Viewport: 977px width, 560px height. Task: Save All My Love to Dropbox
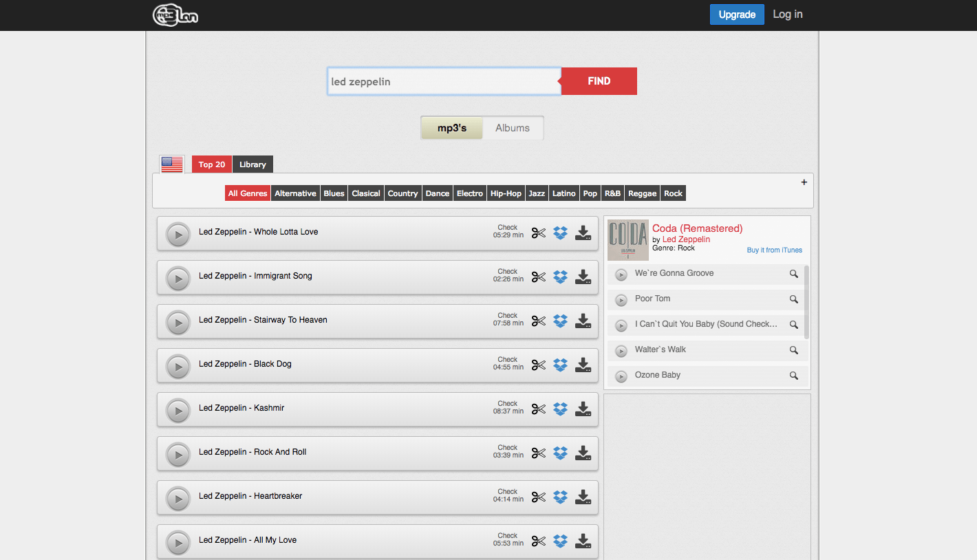[561, 541]
